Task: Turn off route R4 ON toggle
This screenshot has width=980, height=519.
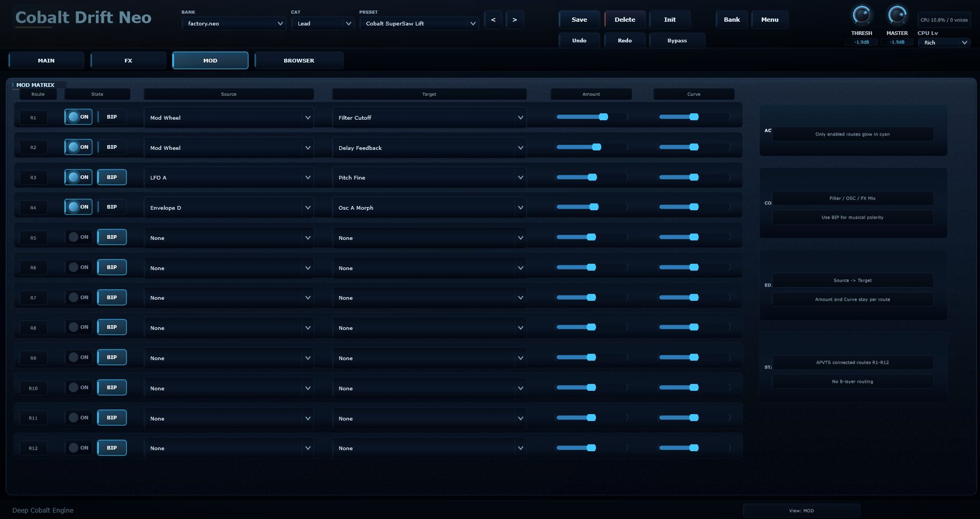Action: (78, 207)
